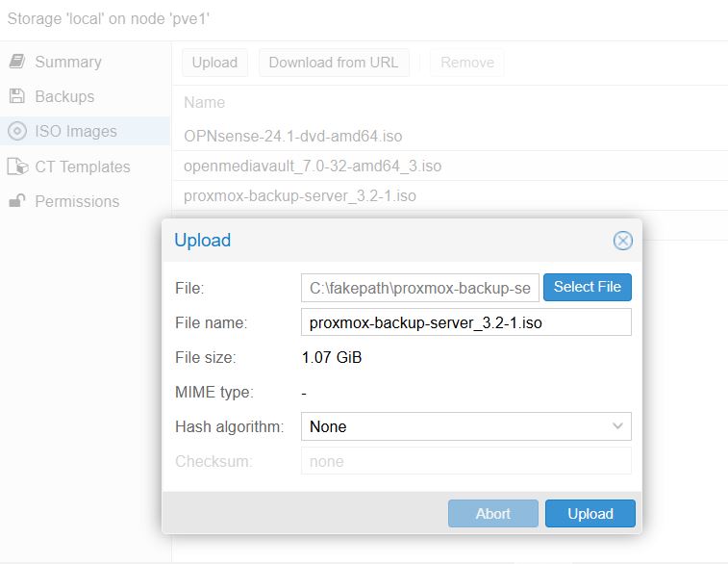Expand the Hash algorithm dropdown arrow
Screen dimensions: 728x564
(617, 426)
